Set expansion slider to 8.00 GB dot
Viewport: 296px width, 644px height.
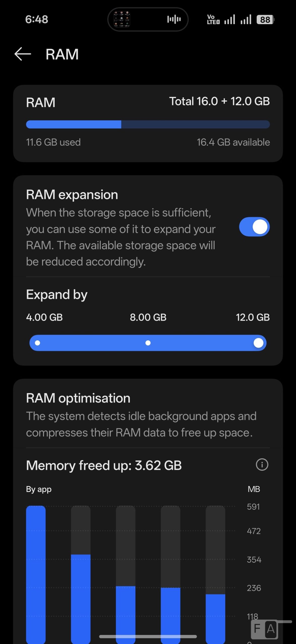pos(148,343)
